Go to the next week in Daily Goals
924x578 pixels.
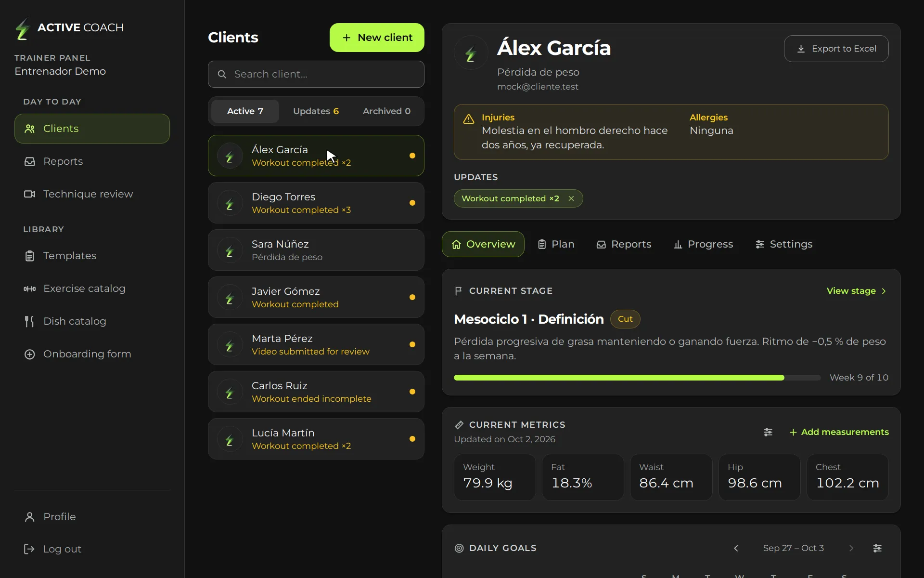click(851, 548)
